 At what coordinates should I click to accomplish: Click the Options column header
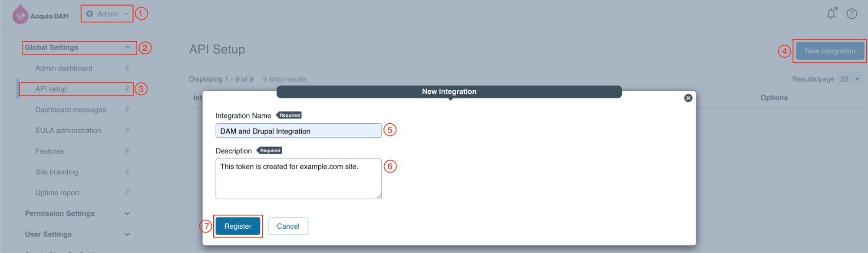tap(774, 98)
